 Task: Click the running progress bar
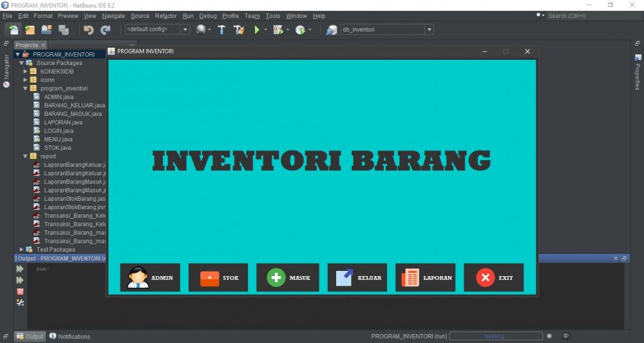coord(496,336)
